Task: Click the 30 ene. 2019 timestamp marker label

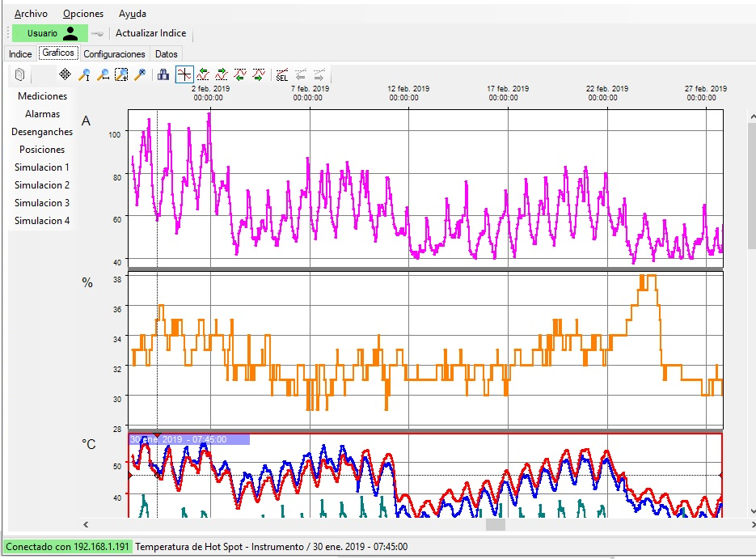Action: [x=188, y=439]
